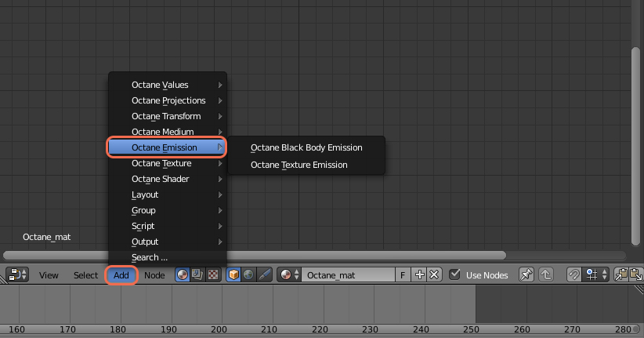Click the pin node tree icon
Image resolution: width=644 pixels, height=338 pixels.
526,275
